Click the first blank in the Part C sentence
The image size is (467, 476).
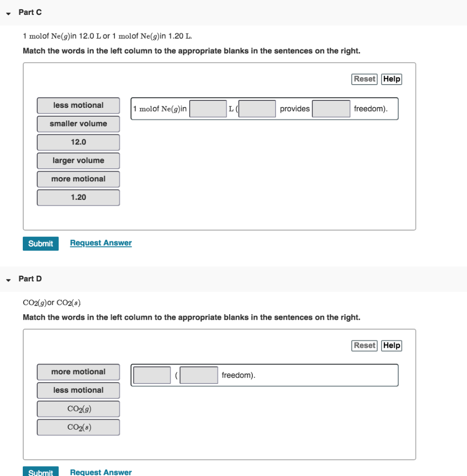208,108
